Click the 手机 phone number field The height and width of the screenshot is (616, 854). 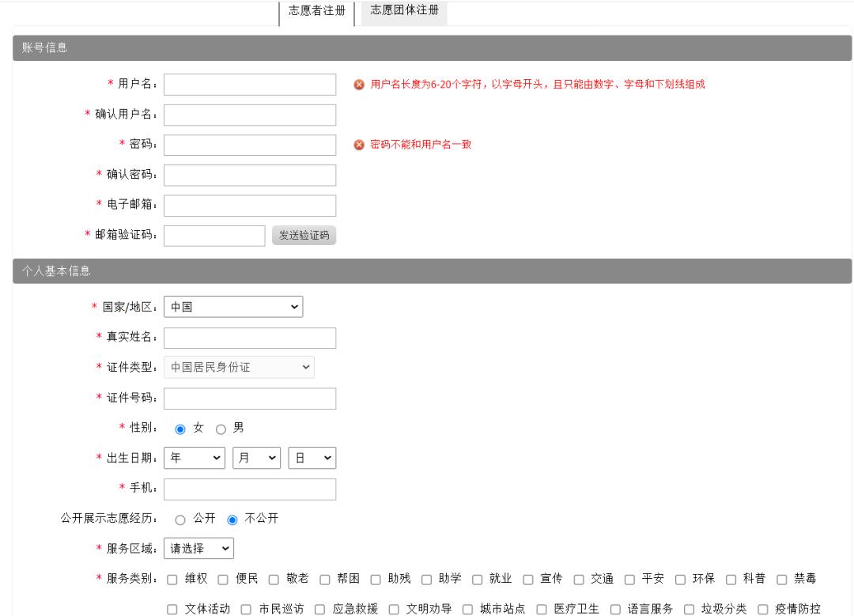249,489
